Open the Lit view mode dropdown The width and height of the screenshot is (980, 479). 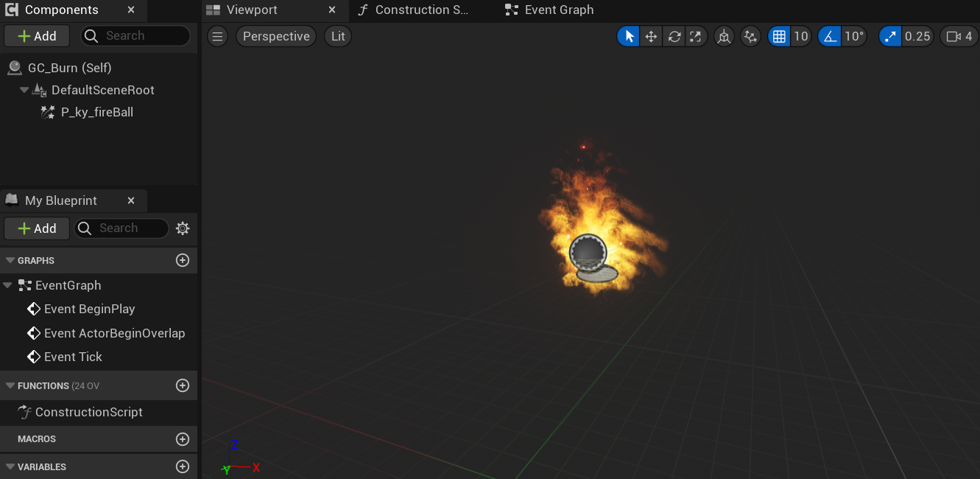[x=338, y=36]
